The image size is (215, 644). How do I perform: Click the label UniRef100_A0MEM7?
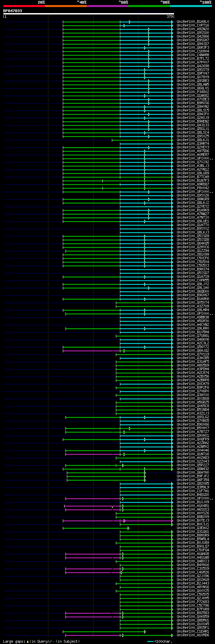193,155
